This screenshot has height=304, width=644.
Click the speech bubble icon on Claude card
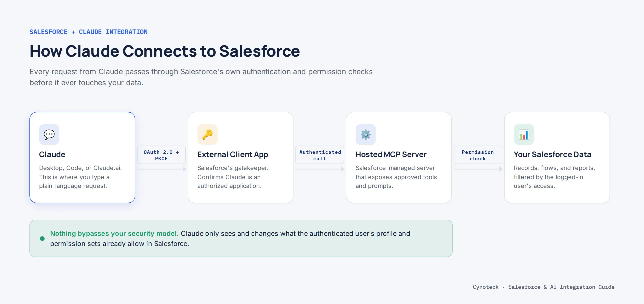pos(49,134)
